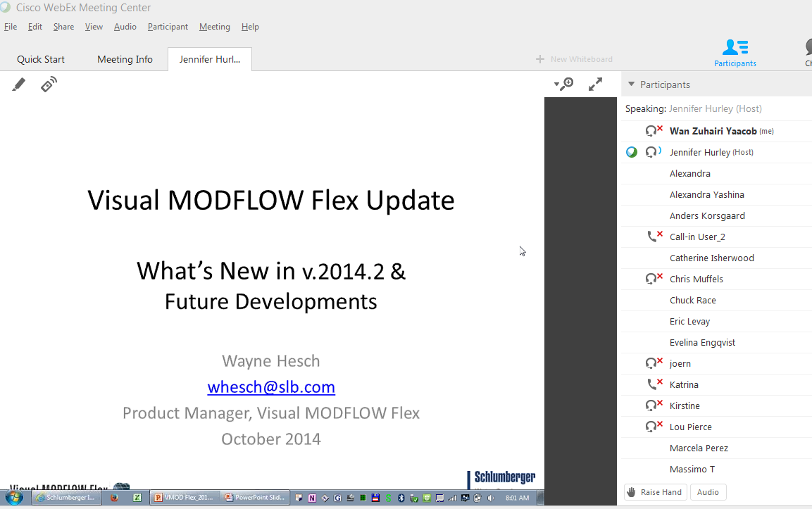The height and width of the screenshot is (509, 812).
Task: Switch the shared view to full screen
Action: pyautogui.click(x=596, y=84)
